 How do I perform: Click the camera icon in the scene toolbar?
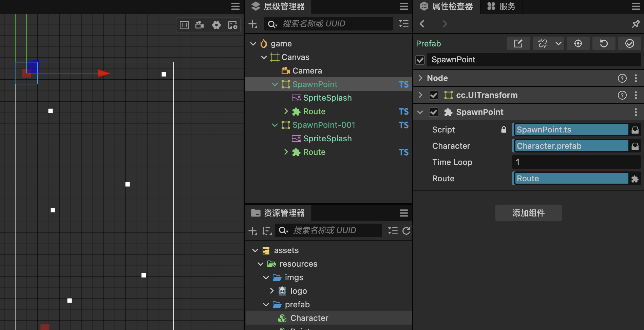[200, 25]
